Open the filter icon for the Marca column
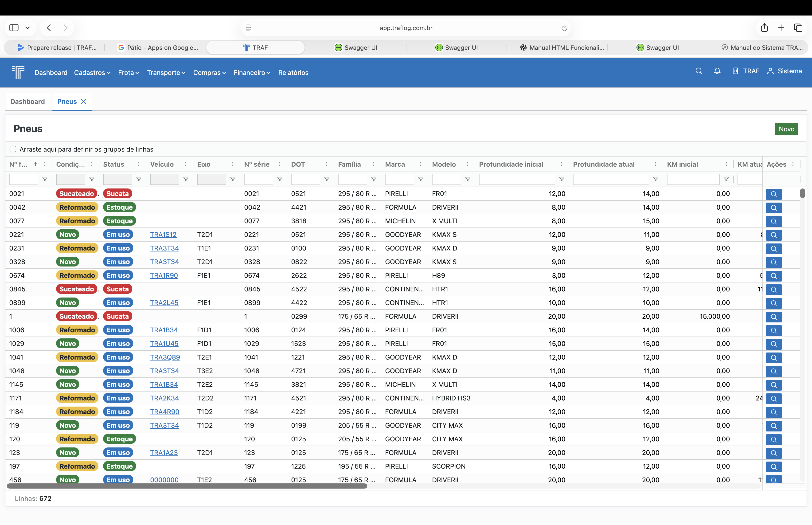The width and height of the screenshot is (812, 525). (421, 179)
